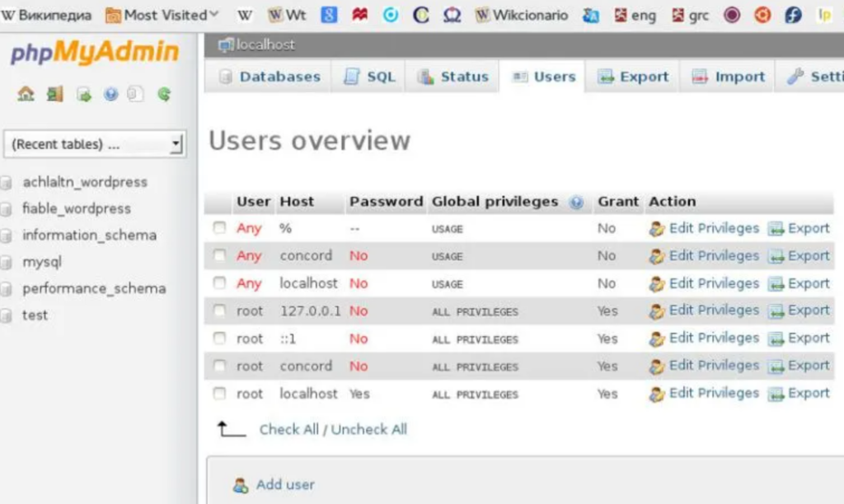Open the SQL tab
844x504 pixels.
coord(369,77)
